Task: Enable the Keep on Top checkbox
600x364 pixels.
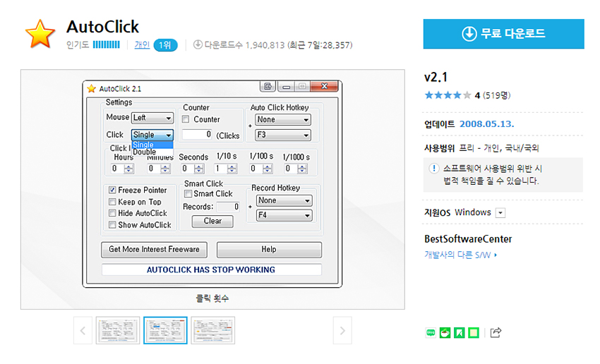Action: click(112, 202)
